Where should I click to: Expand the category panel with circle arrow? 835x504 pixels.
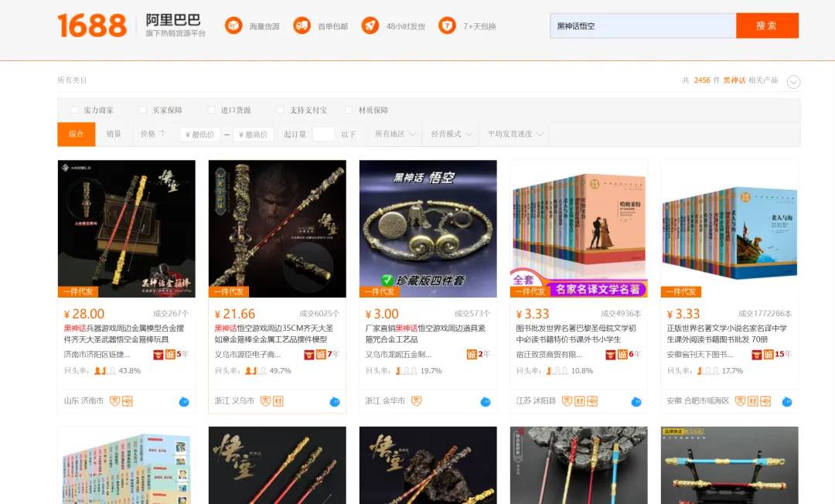coord(793,82)
